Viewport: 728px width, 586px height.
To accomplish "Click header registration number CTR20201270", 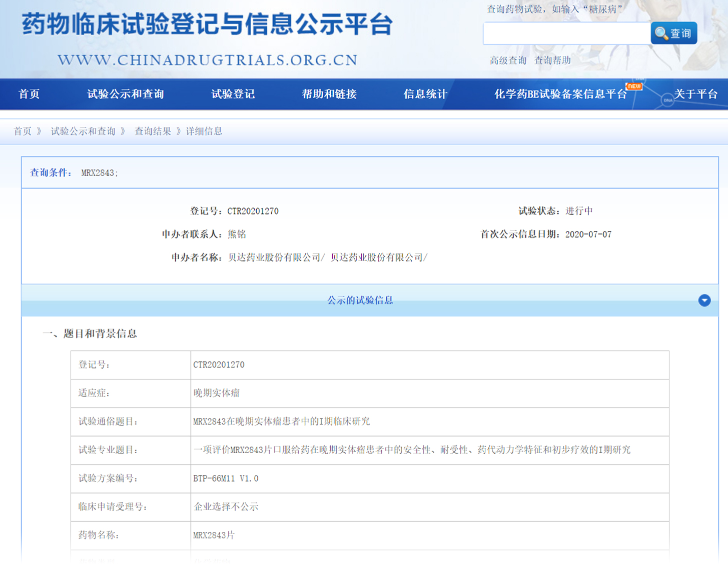I will coord(253,211).
